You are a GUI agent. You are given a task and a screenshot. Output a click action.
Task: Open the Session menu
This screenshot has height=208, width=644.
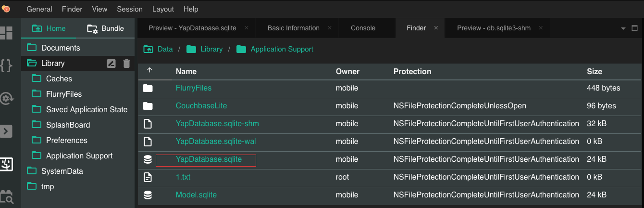tap(130, 9)
